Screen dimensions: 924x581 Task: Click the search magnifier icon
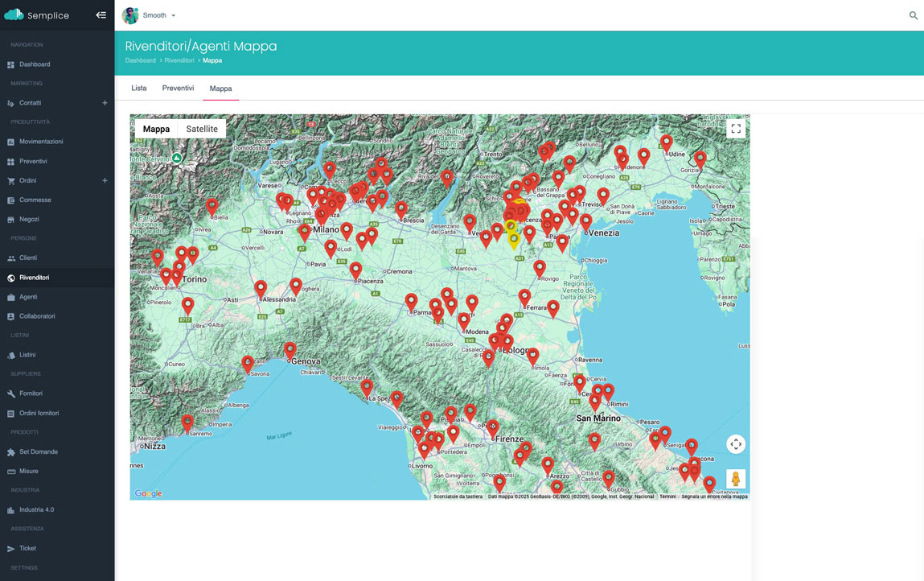click(913, 15)
